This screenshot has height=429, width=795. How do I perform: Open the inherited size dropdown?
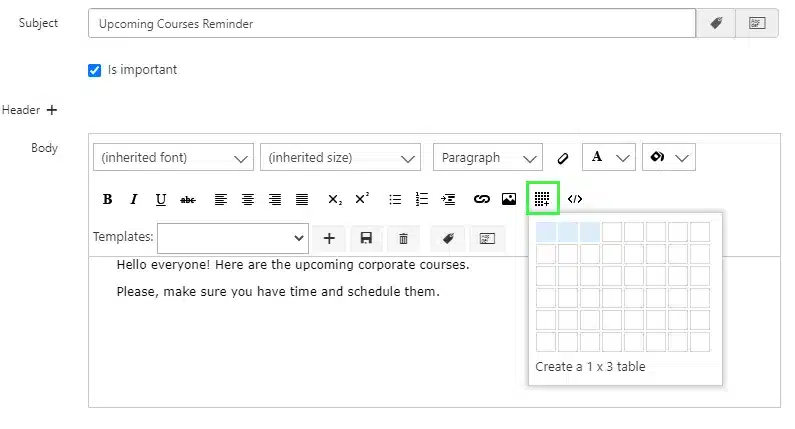tap(340, 158)
